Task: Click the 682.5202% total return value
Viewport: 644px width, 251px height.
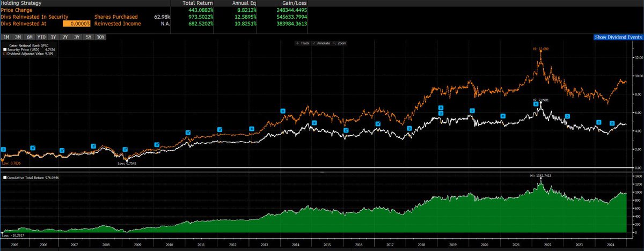Action: click(x=200, y=24)
